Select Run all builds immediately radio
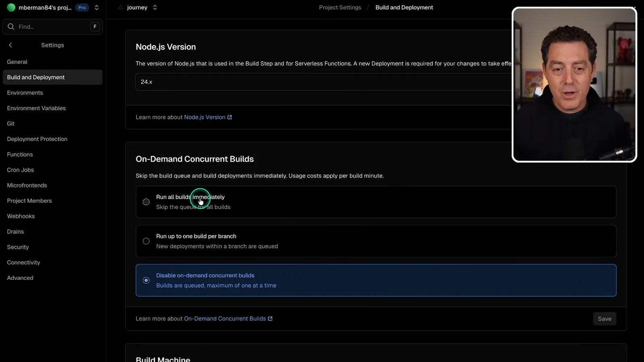The width and height of the screenshot is (644, 362). (x=146, y=202)
